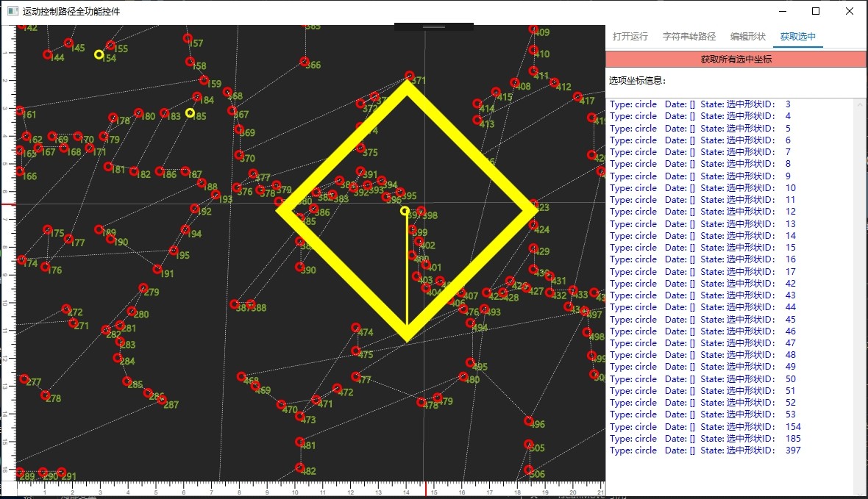Click red circle marker 279
The width and height of the screenshot is (868, 499).
click(143, 288)
